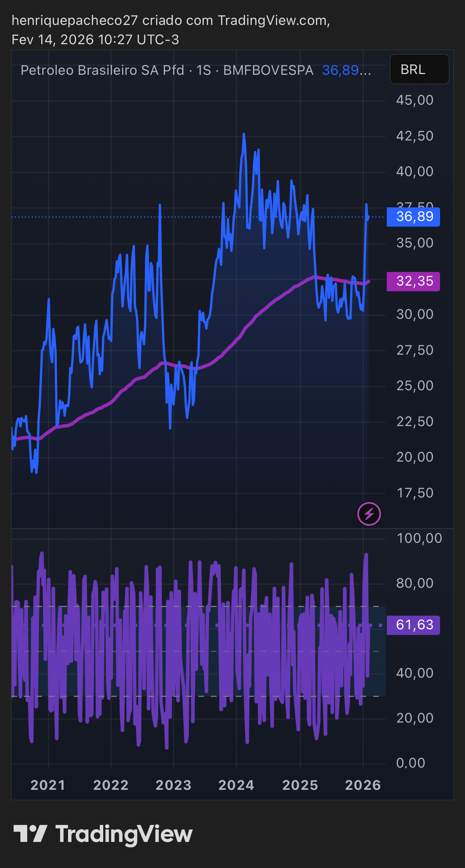Click the 32,35 moving average label
This screenshot has height=868, width=465.
click(413, 281)
